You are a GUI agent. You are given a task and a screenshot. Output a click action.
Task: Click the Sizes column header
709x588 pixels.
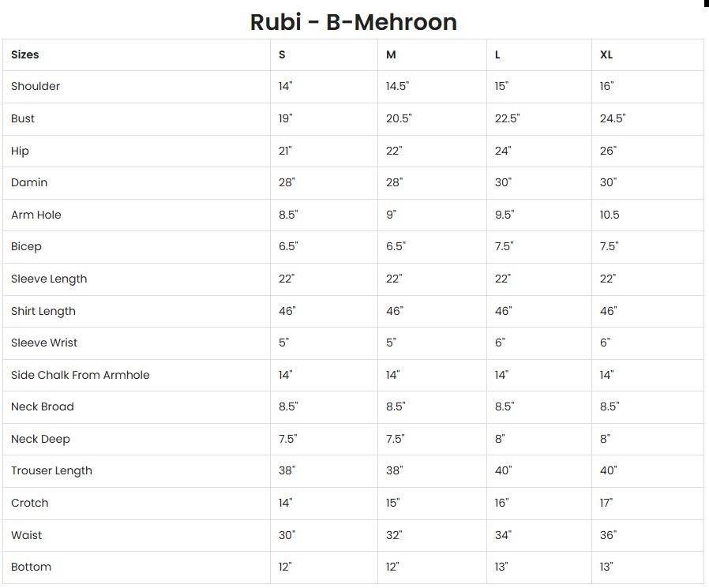click(25, 54)
